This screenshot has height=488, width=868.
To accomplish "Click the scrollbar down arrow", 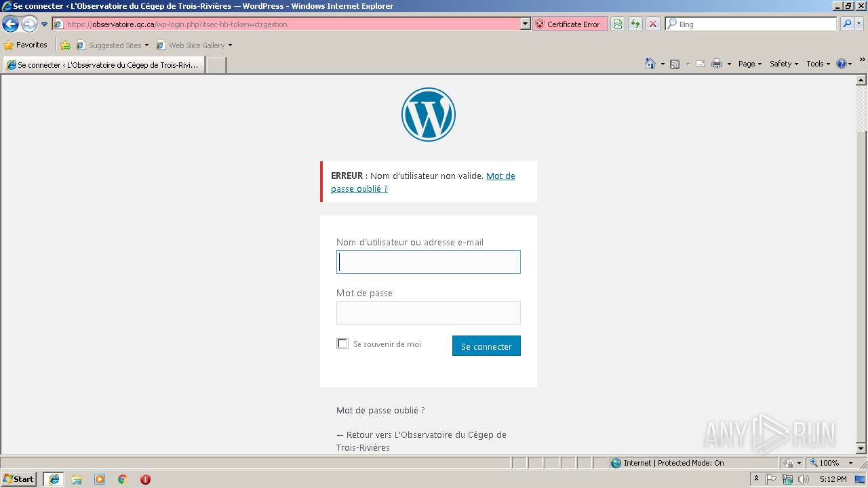I will [861, 449].
